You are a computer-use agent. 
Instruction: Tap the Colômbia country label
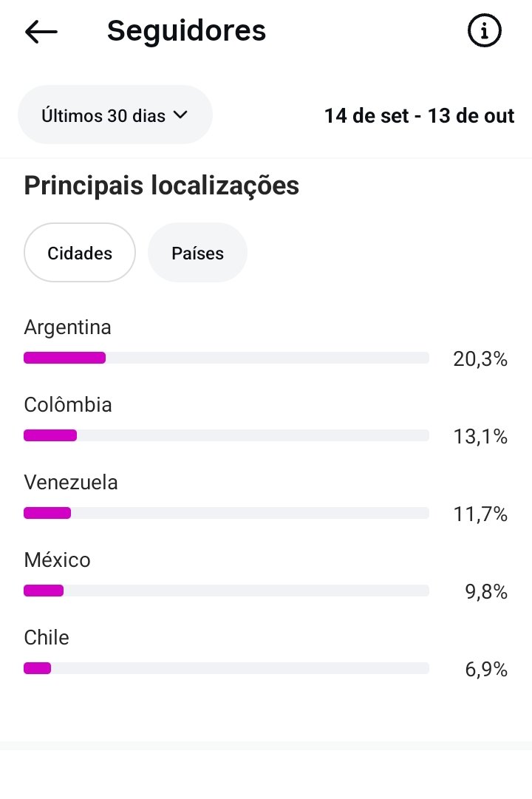pos(68,405)
